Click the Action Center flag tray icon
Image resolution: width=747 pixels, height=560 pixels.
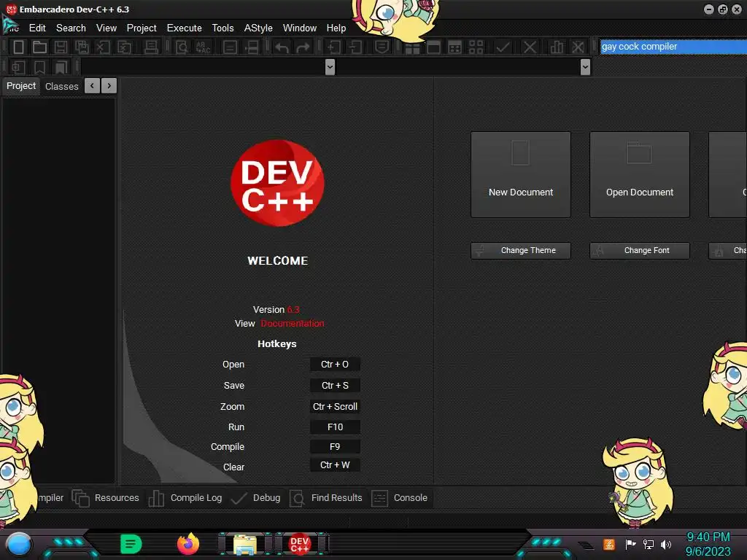(x=630, y=544)
